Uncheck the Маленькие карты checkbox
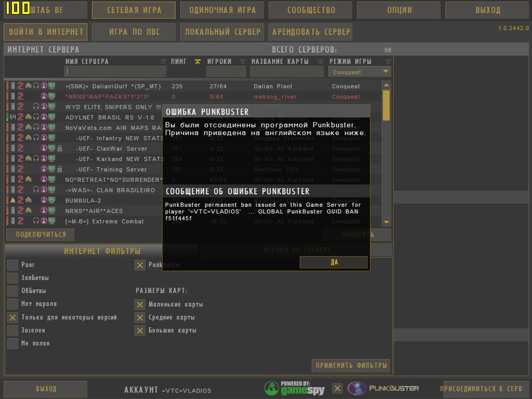This screenshot has width=532, height=399. 140,304
